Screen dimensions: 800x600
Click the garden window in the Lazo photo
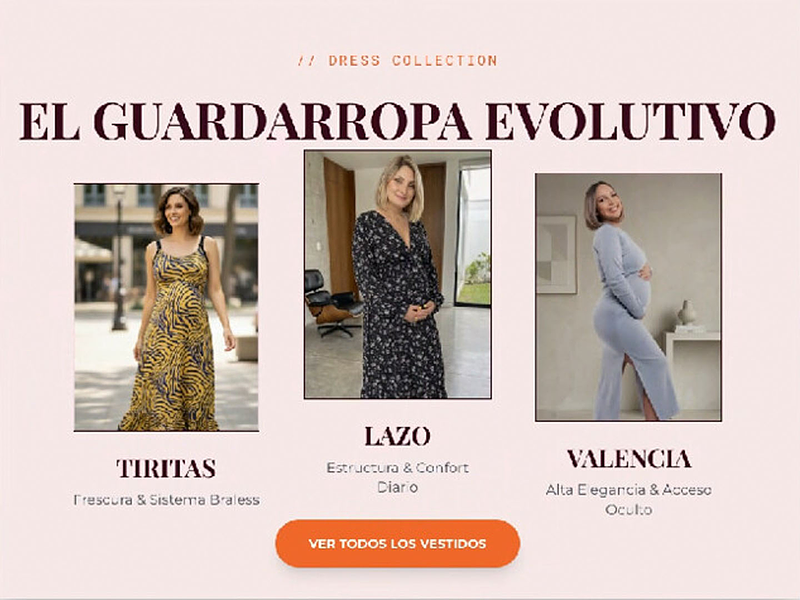[473, 236]
